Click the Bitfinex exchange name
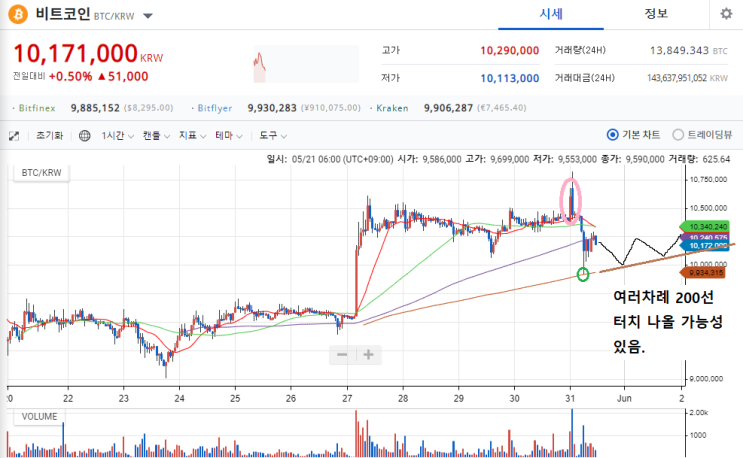The height and width of the screenshot is (458, 743). (x=37, y=108)
